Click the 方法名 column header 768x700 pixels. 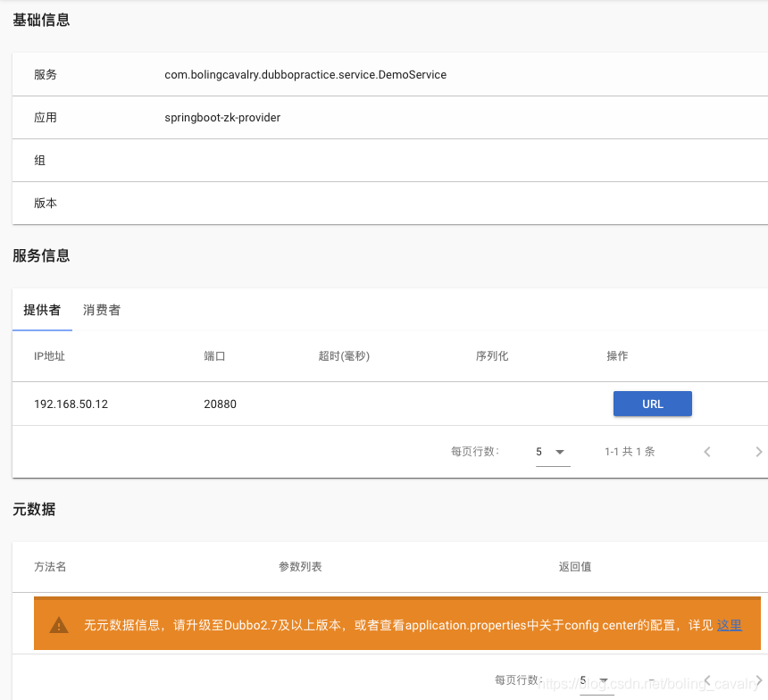click(x=49, y=567)
